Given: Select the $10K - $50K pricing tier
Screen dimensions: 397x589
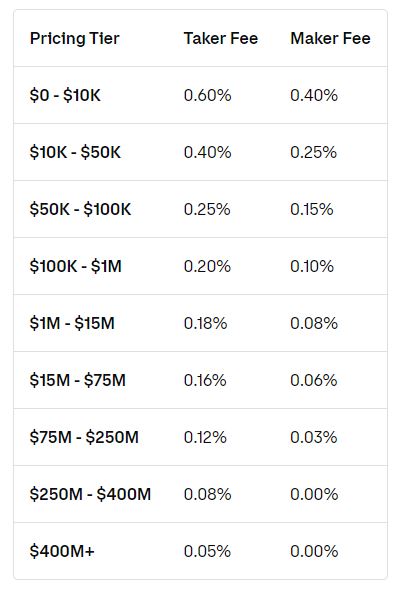Looking at the screenshot, I should point(75,153).
